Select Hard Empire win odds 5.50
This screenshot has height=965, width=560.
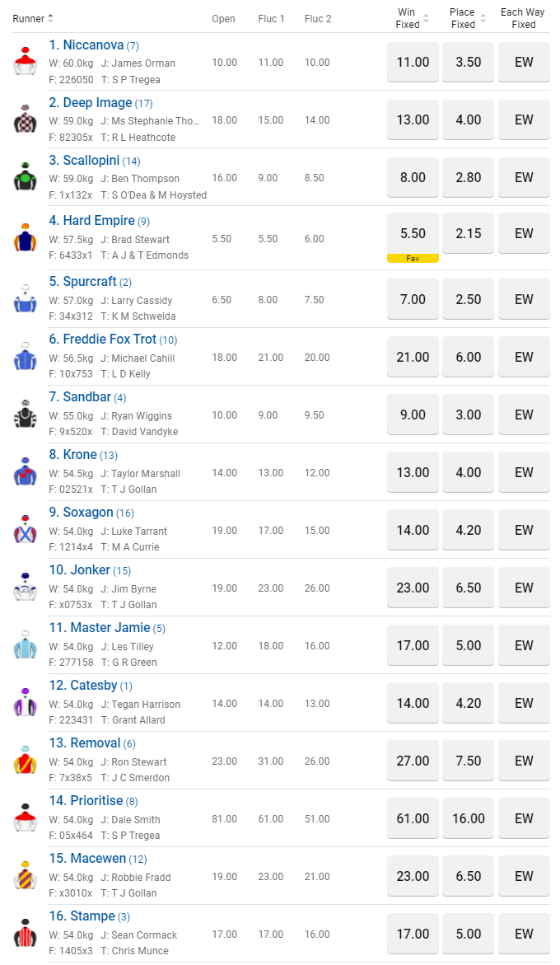[413, 233]
